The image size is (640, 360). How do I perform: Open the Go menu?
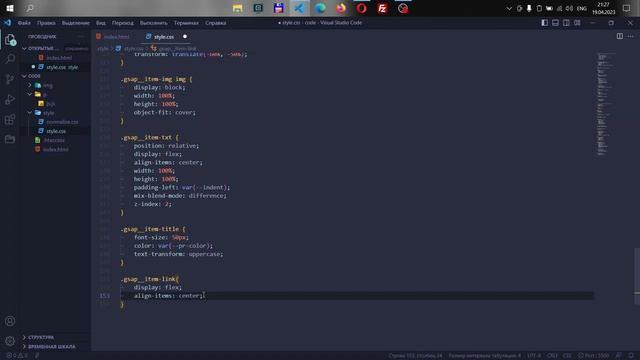click(x=122, y=23)
